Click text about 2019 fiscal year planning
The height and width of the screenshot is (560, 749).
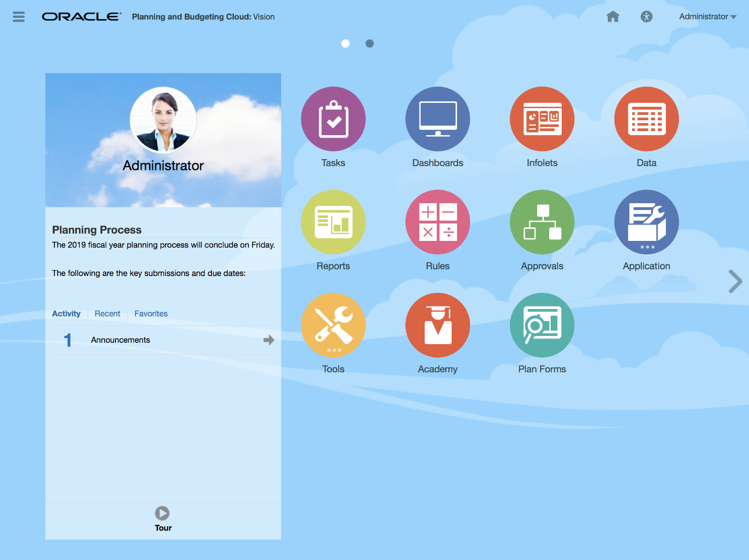[x=164, y=245]
